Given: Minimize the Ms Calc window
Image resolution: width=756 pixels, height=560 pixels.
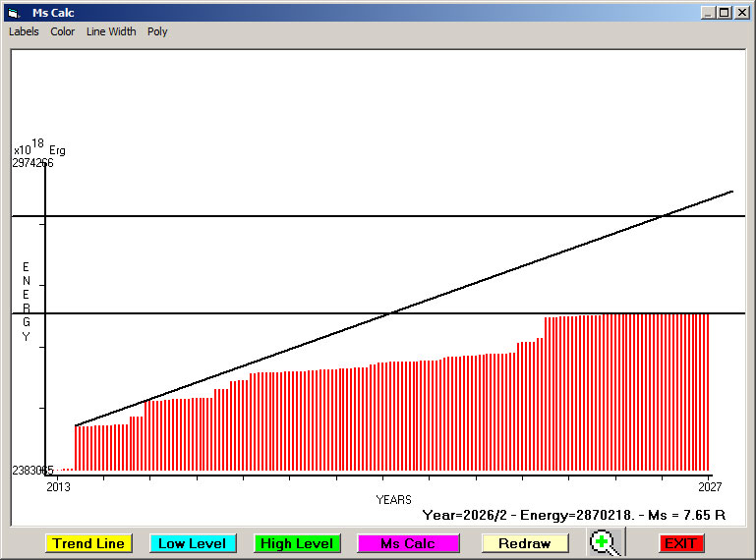Looking at the screenshot, I should coord(708,13).
